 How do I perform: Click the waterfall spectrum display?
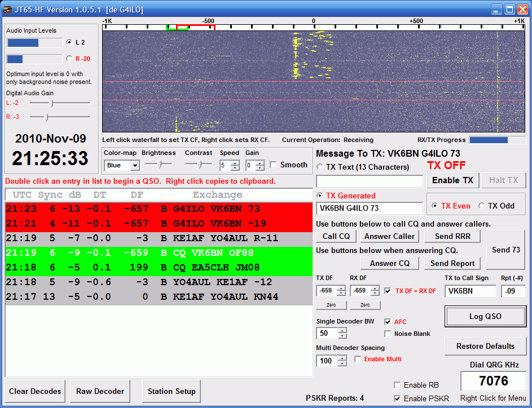point(314,82)
